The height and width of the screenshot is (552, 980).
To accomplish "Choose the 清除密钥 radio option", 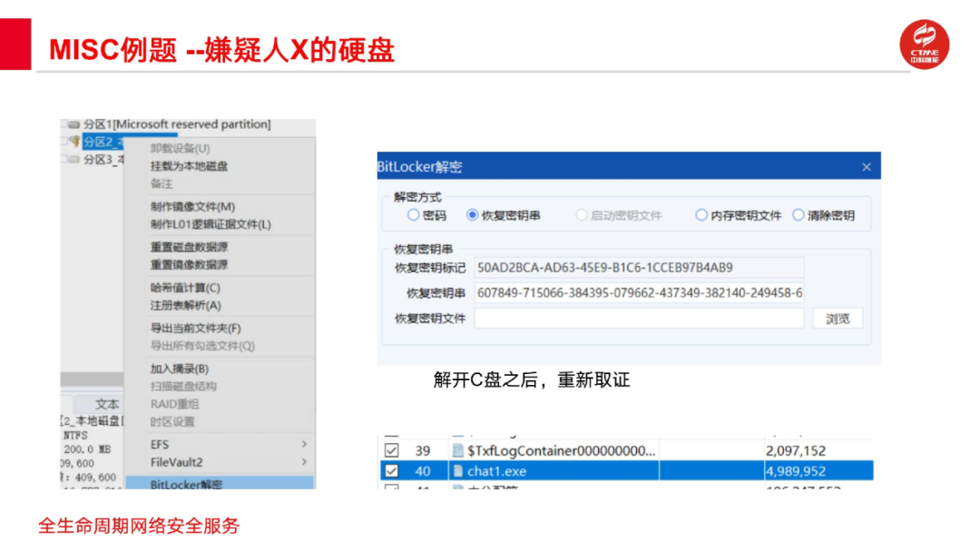I will pos(799,215).
